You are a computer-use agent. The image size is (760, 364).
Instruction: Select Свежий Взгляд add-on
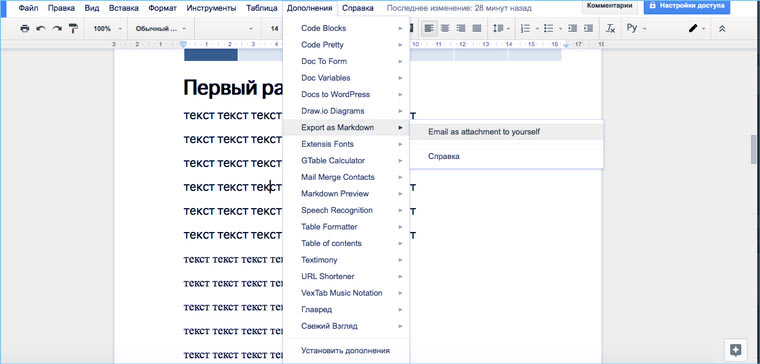(346, 326)
